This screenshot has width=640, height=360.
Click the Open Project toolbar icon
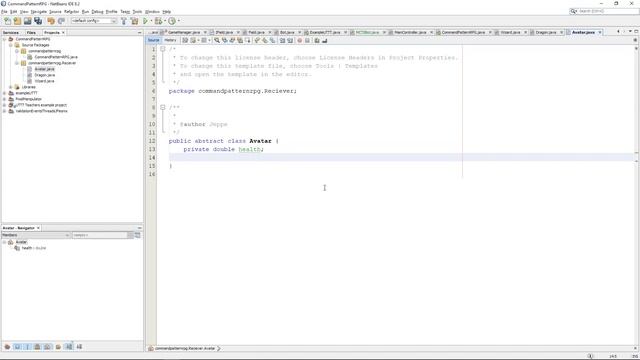point(27,21)
